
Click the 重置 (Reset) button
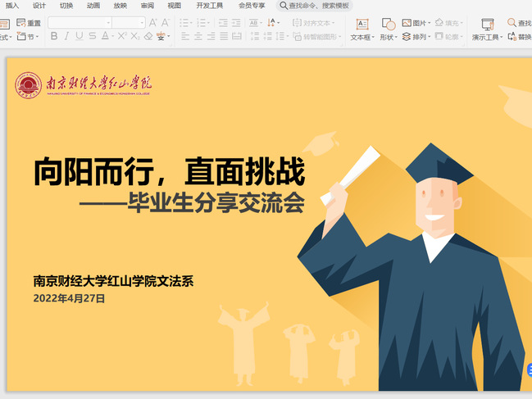click(x=29, y=23)
